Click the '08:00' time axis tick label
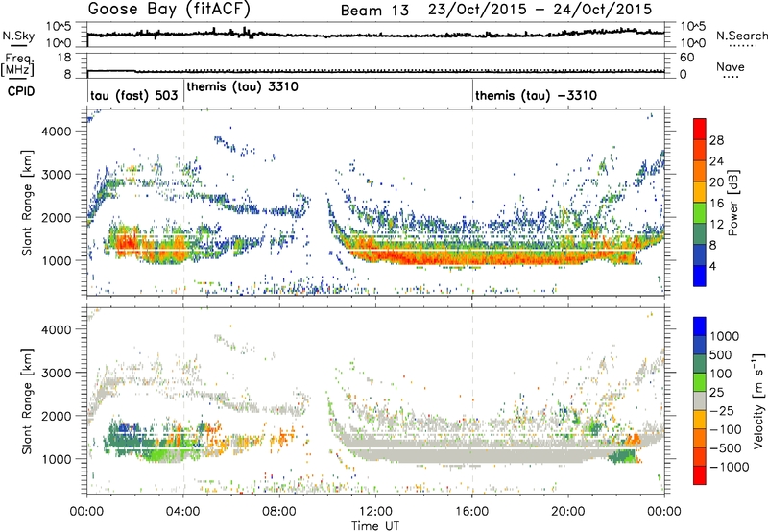Image resolution: width=768 pixels, height=532 pixels. point(279,512)
